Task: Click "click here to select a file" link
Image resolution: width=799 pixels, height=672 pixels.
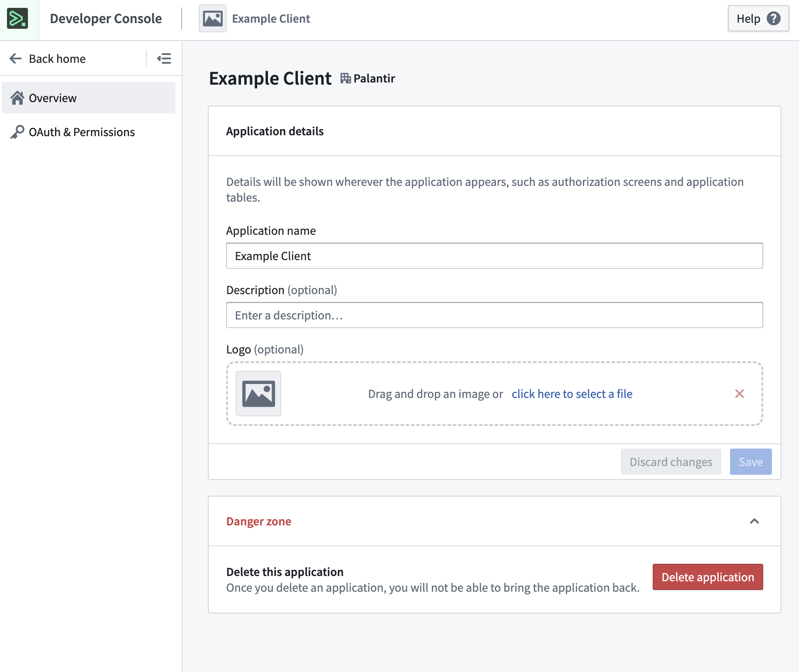Action: coord(572,394)
